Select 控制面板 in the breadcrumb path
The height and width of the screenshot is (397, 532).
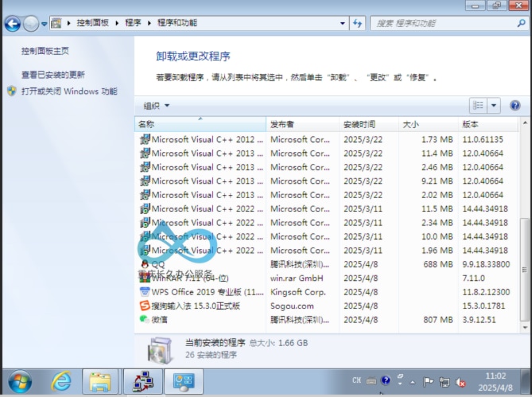[x=92, y=23]
